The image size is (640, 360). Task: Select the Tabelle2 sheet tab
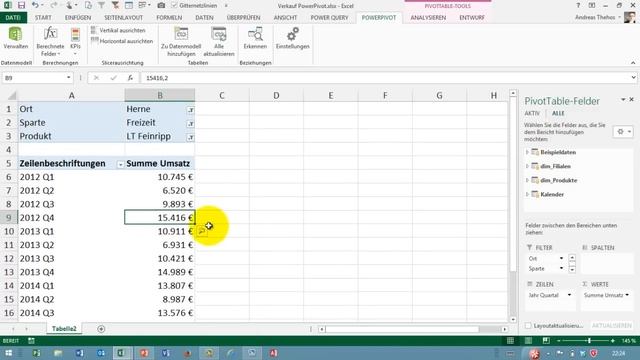tap(64, 329)
